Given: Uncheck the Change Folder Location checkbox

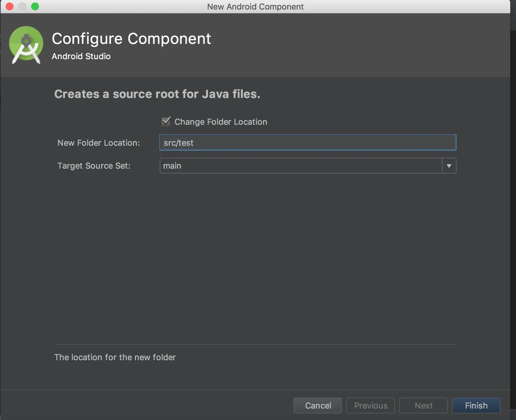Looking at the screenshot, I should (x=166, y=122).
